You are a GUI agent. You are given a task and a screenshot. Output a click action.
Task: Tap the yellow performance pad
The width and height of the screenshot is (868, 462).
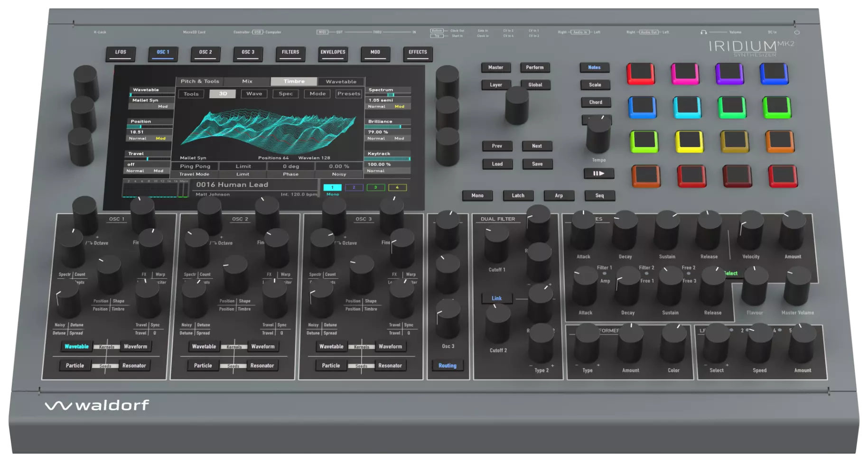(689, 141)
